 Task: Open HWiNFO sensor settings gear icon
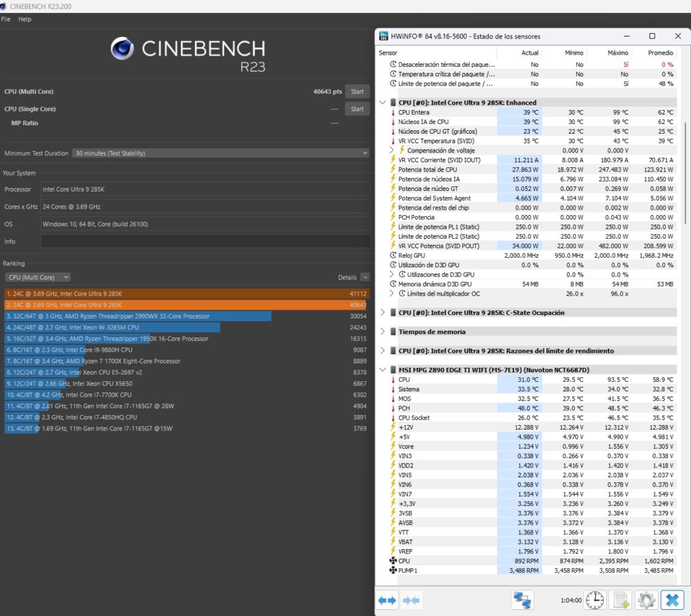pyautogui.click(x=646, y=600)
